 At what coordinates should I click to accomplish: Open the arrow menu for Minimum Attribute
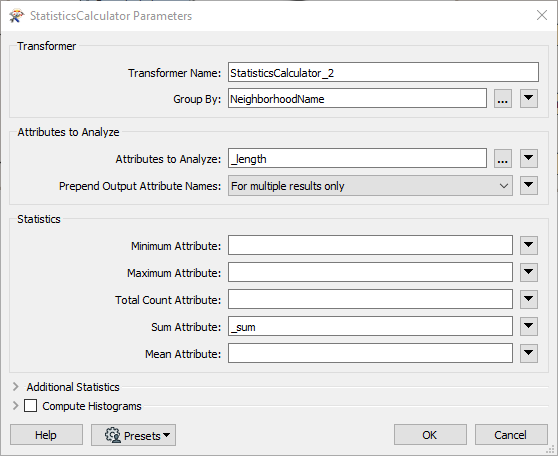click(x=528, y=245)
